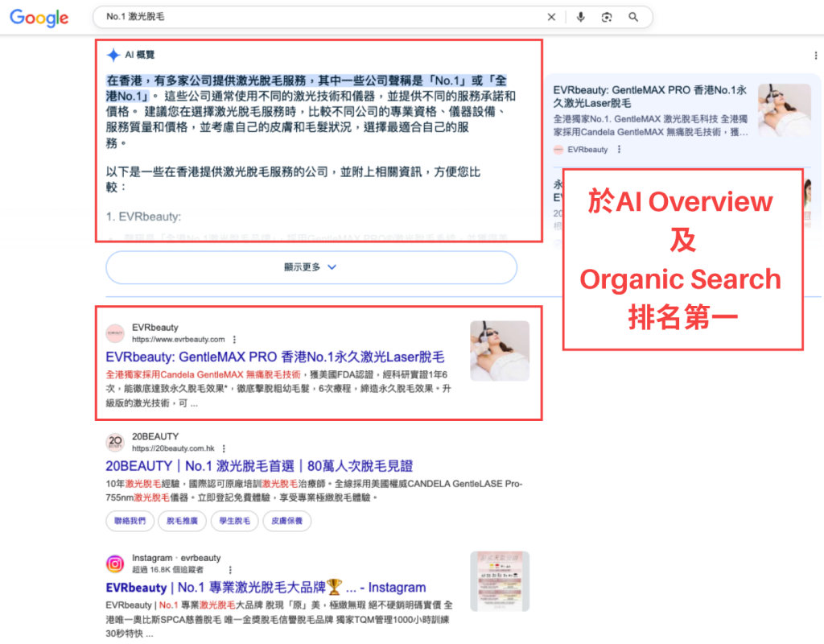
Task: Open EVRbeauty source card title in sidebar
Action: (x=650, y=97)
